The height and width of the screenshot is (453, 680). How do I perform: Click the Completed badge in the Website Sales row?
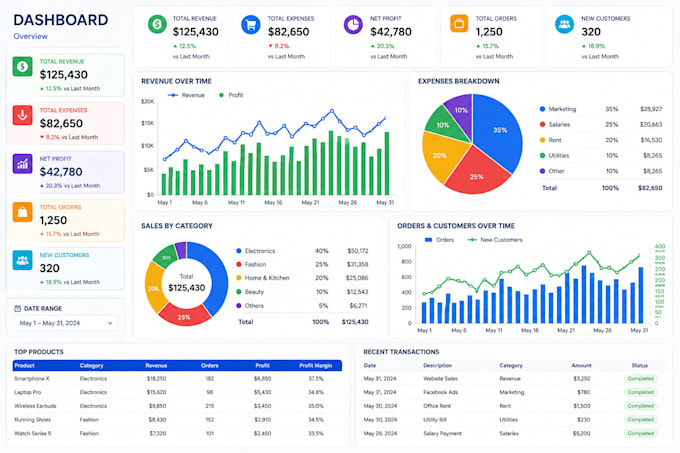pyautogui.click(x=641, y=378)
